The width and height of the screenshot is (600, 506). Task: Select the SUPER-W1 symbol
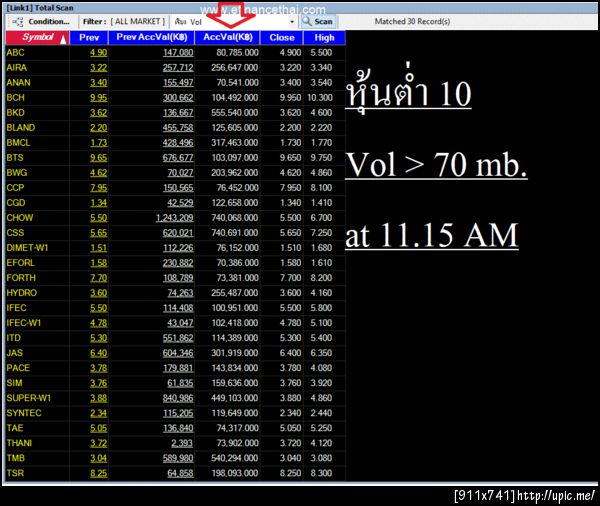29,398
